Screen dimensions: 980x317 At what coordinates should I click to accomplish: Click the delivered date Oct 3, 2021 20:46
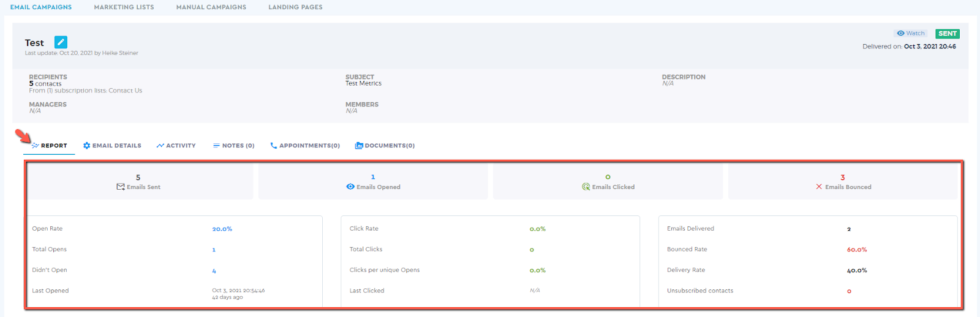click(x=930, y=47)
